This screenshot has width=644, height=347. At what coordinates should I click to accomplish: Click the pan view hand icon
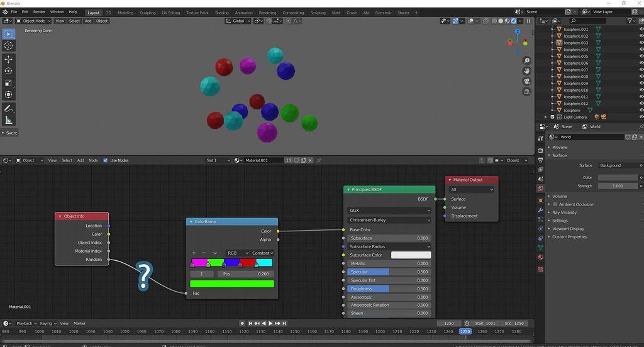526,71
